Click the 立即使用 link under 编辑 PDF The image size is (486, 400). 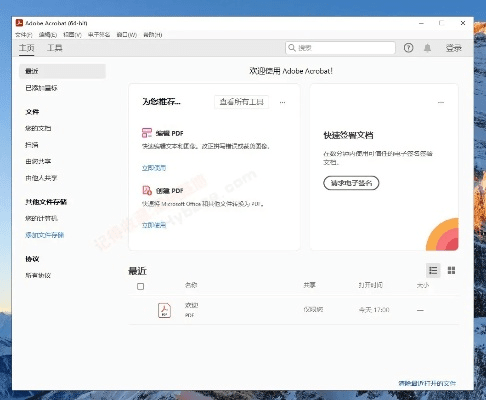[154, 168]
